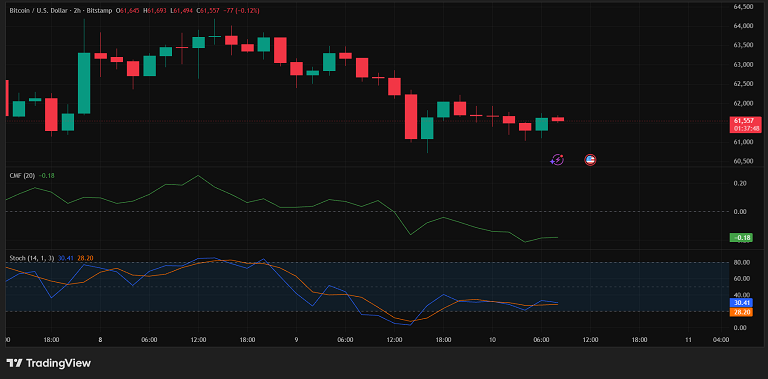Click the 62,000 price axis label
This screenshot has height=379, width=768.
744,103
